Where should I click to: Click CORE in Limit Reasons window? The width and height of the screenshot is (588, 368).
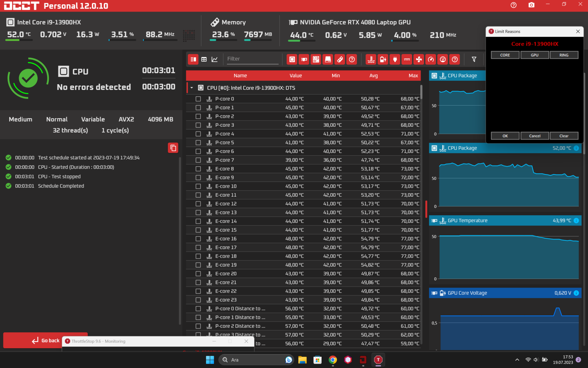[x=505, y=55]
